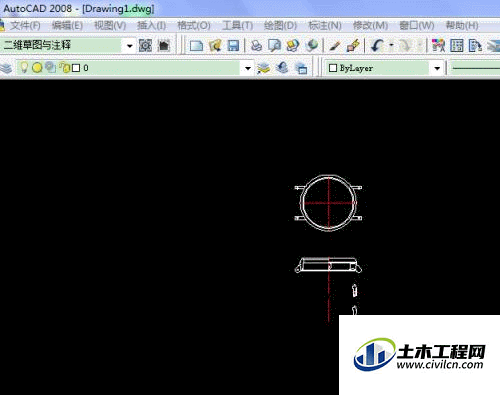Image resolution: width=500 pixels, height=395 pixels.
Task: Click the Undo arrow icon
Action: (x=377, y=45)
